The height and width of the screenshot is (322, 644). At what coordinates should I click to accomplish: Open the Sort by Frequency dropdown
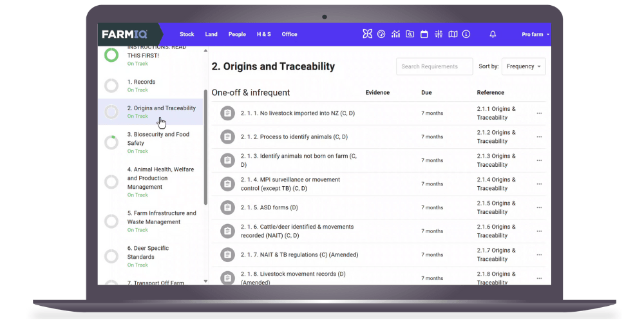(x=523, y=66)
